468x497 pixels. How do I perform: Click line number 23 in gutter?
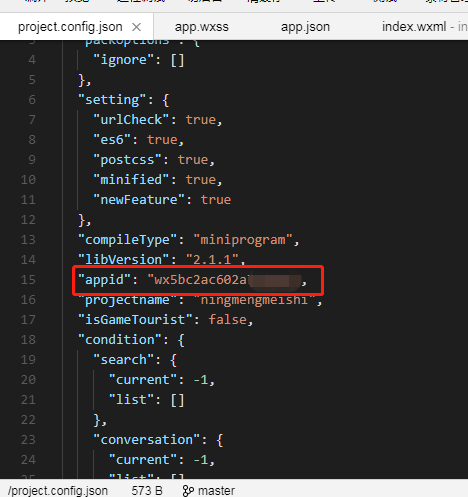tap(28, 440)
